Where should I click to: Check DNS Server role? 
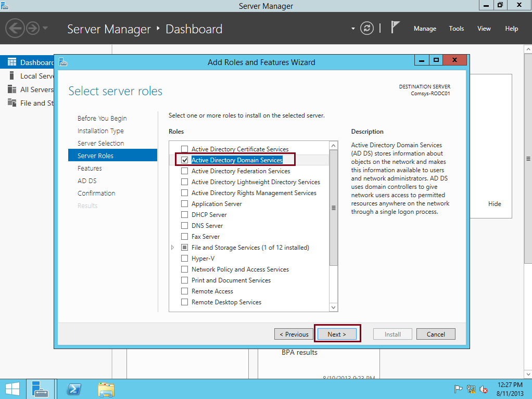click(x=185, y=225)
